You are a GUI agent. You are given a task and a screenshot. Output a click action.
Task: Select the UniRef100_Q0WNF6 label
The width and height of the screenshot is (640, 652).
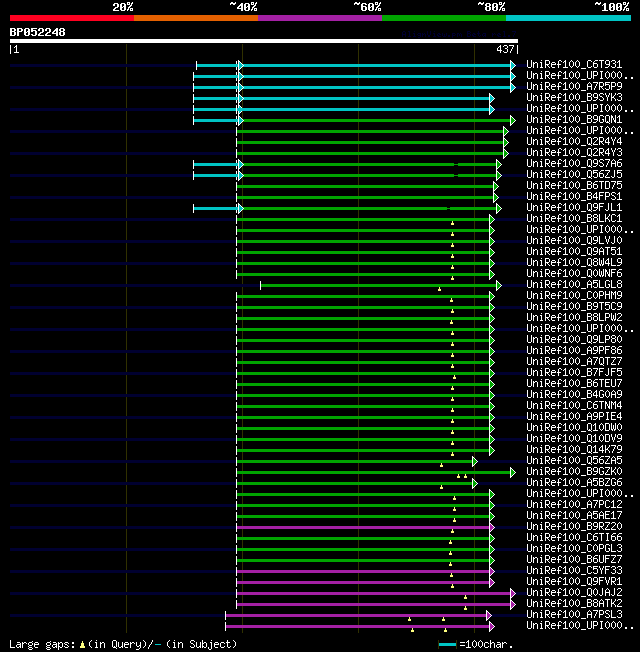574,273
